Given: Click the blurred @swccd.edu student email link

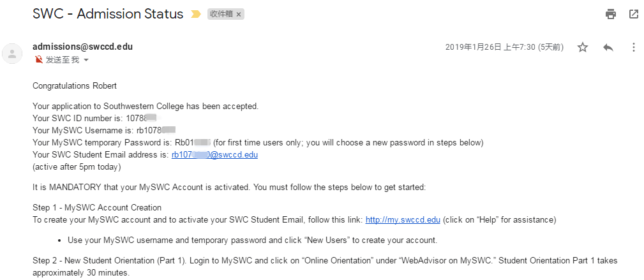Looking at the screenshot, I should [214, 155].
